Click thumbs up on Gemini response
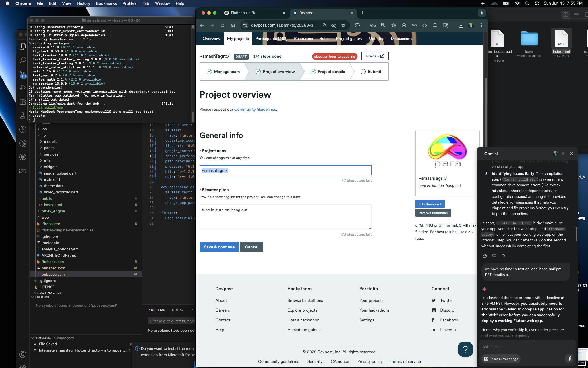The height and width of the screenshot is (368, 588). pos(485,256)
